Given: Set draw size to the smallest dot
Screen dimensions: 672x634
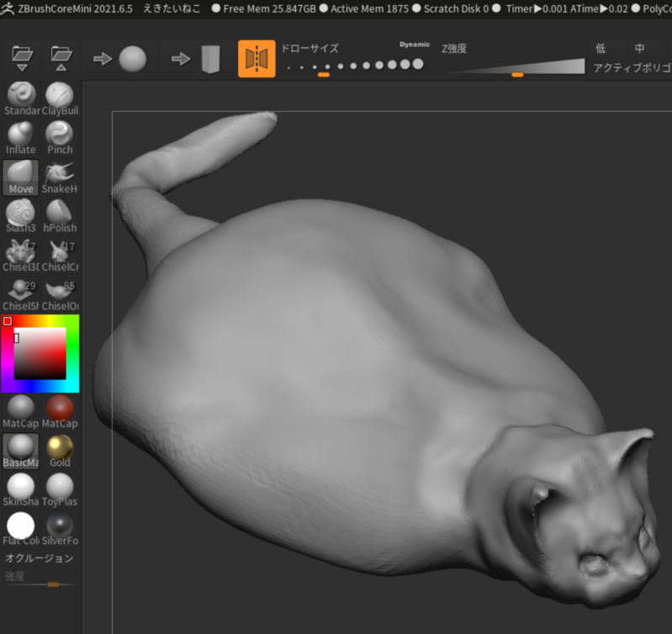Looking at the screenshot, I should [x=288, y=67].
